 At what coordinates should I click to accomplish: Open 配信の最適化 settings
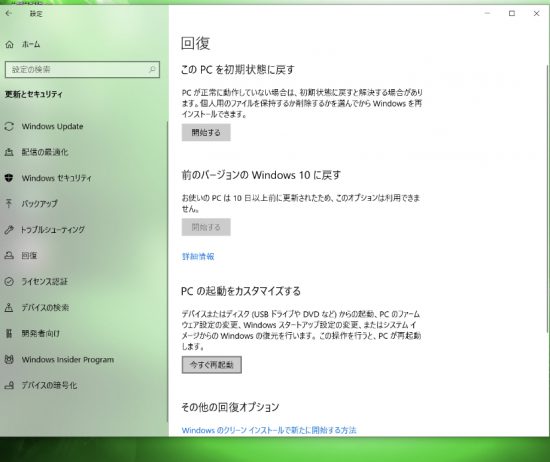coord(45,152)
